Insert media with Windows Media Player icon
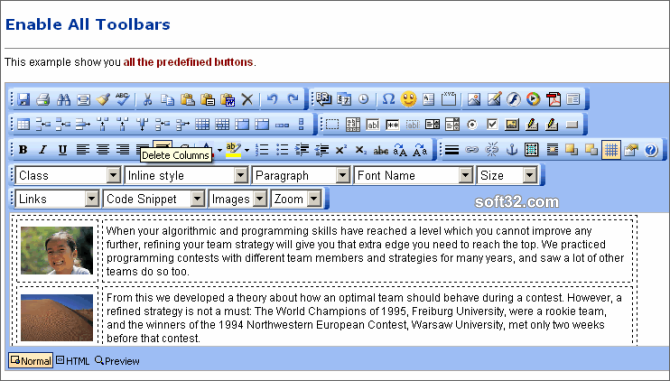This screenshot has height=381, width=670. point(533,99)
